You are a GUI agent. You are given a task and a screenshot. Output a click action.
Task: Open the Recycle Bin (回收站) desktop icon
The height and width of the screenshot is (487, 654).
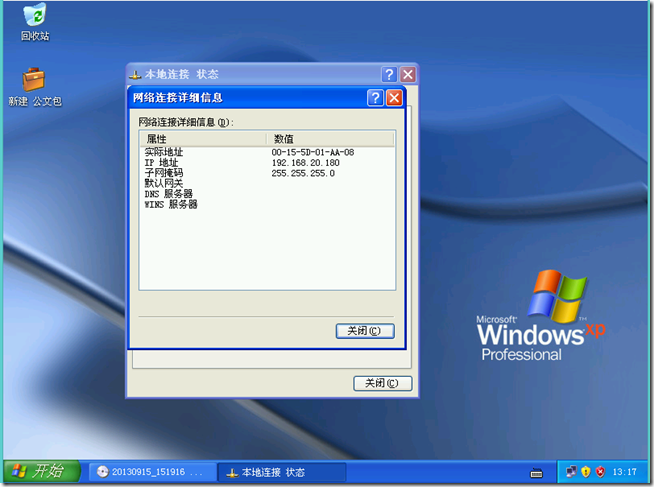click(x=35, y=22)
